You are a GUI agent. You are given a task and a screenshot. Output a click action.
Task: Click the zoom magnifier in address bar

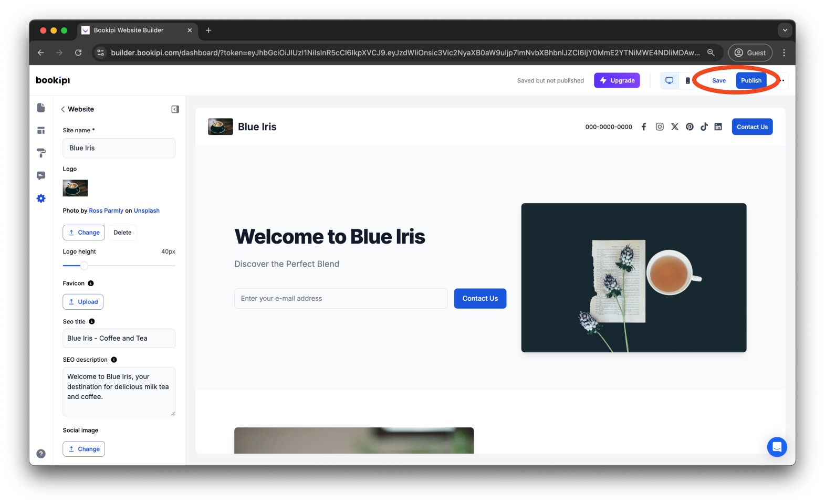tap(711, 52)
